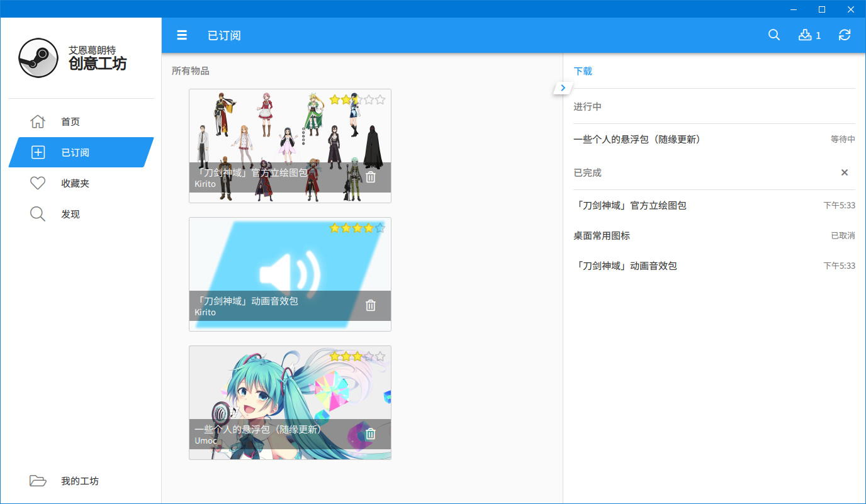Select completed row 「刀剑神域」官方立绘图包
866x504 pixels.
click(714, 206)
